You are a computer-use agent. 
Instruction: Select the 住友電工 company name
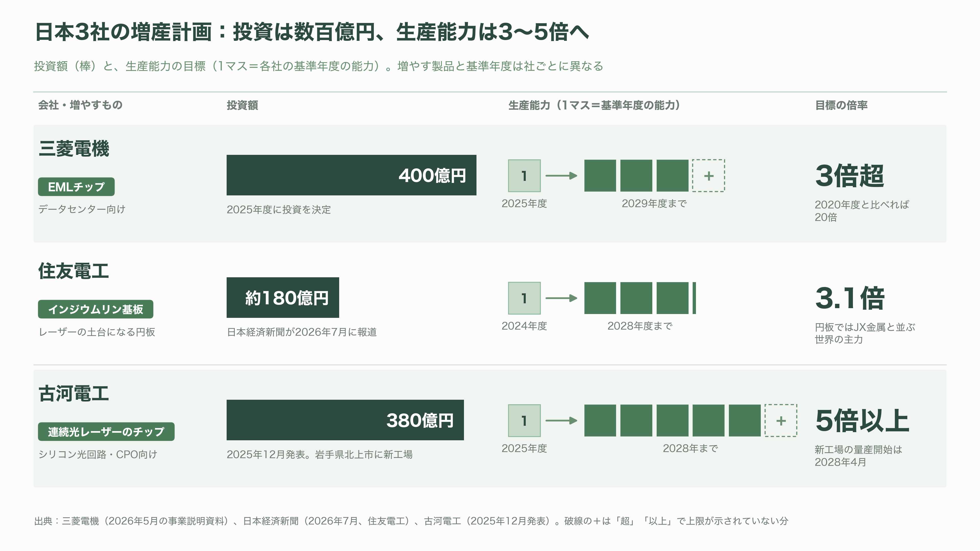coord(74,271)
